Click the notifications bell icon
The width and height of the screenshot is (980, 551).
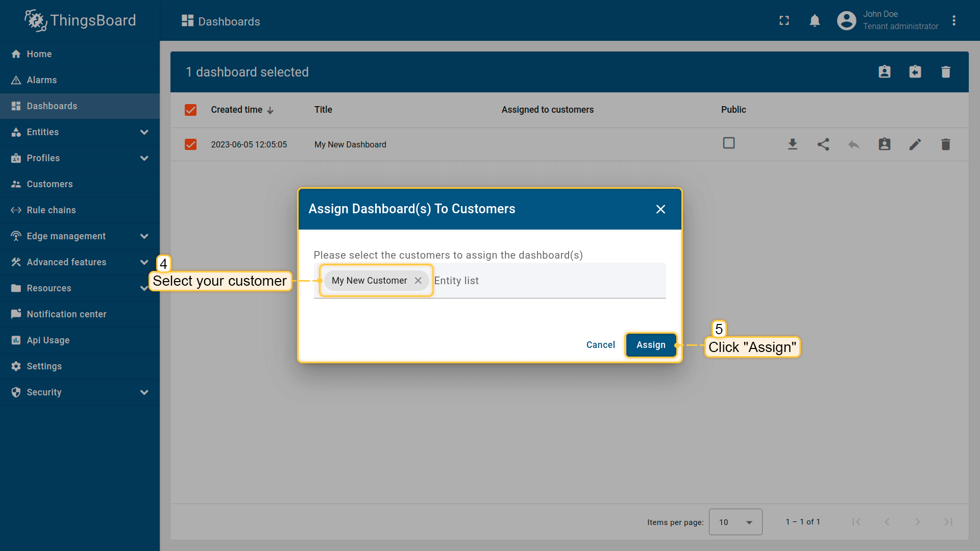click(815, 21)
